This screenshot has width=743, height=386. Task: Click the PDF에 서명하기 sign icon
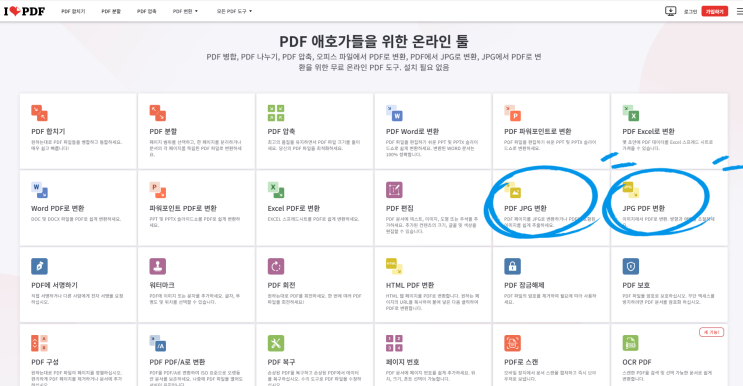pos(39,266)
